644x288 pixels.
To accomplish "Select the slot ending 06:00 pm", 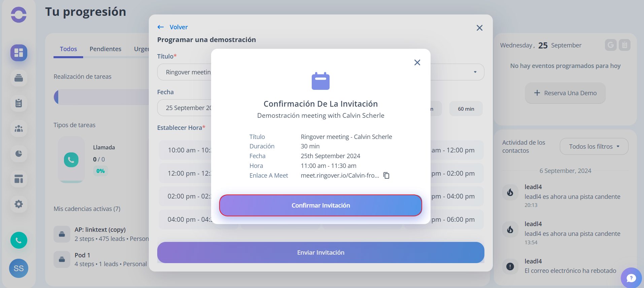I will click(x=457, y=219).
